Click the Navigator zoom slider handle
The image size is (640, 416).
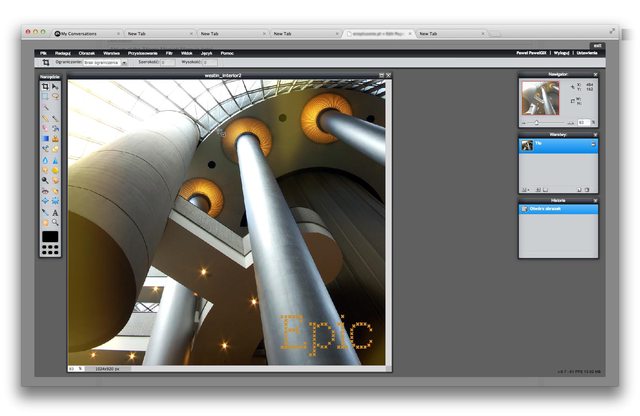[536, 122]
